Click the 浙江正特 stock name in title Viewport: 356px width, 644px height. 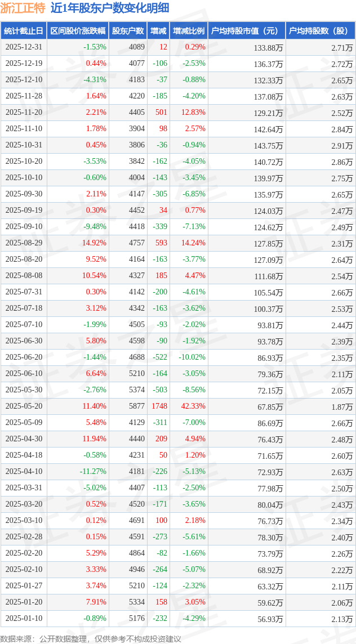click(x=23, y=8)
